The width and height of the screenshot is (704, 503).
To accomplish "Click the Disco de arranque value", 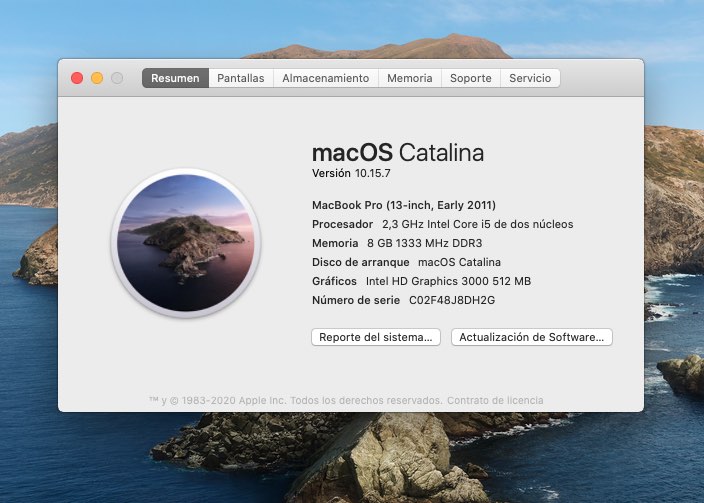I will click(x=459, y=262).
